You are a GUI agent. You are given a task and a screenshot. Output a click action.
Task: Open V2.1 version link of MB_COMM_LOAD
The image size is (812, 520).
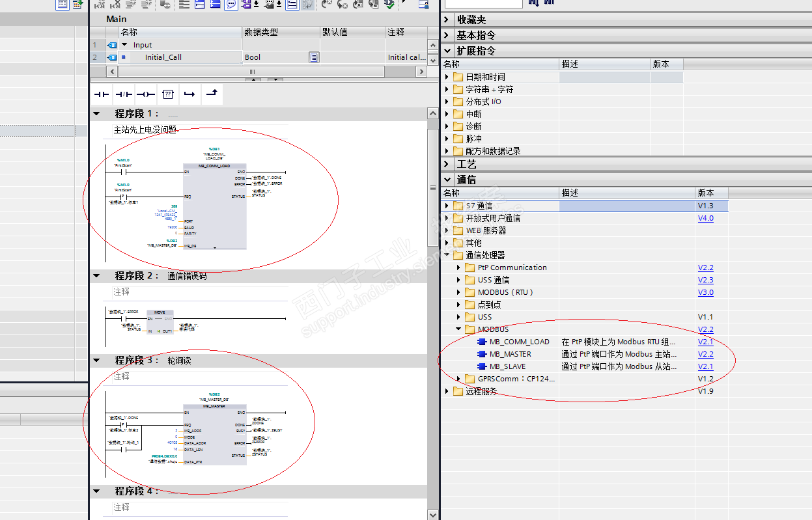click(x=706, y=342)
